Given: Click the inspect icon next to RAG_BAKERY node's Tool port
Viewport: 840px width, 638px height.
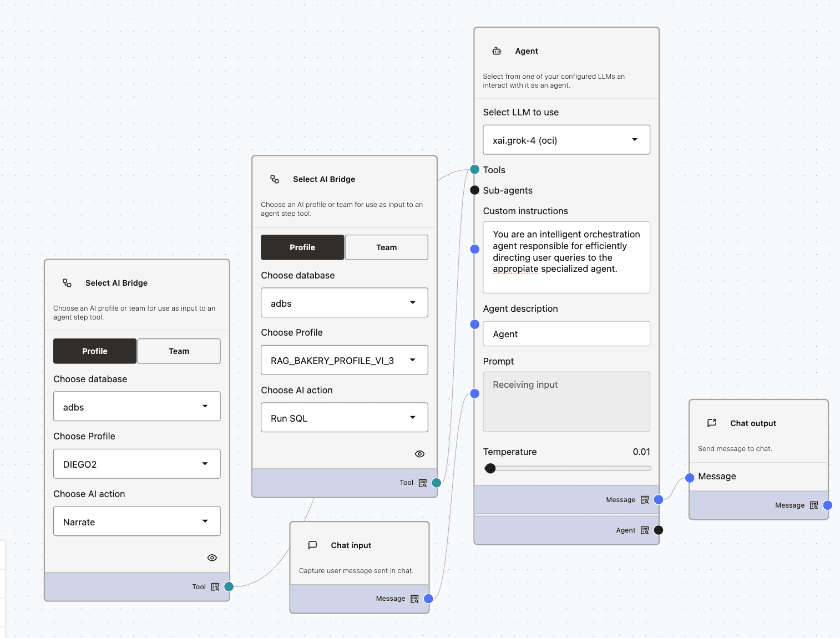Looking at the screenshot, I should pos(423,483).
